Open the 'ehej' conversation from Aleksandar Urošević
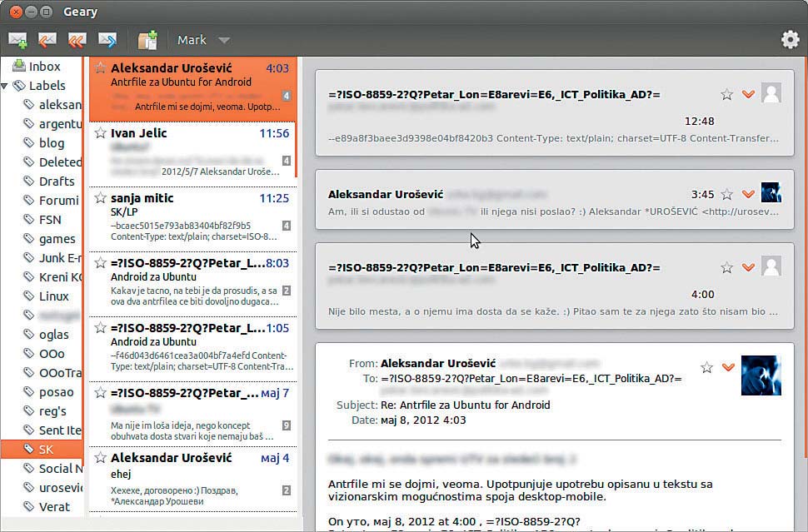This screenshot has width=808, height=532. pyautogui.click(x=192, y=479)
